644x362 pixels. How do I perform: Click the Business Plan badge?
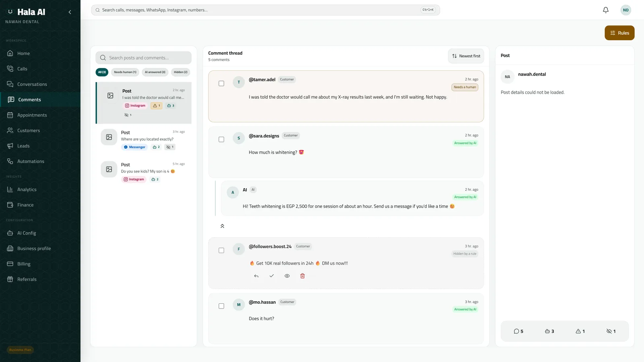[20, 350]
